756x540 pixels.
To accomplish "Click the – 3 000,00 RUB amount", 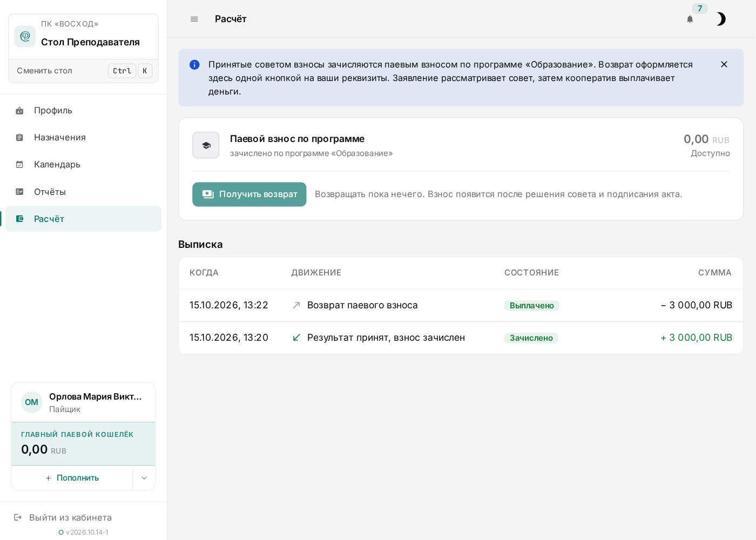I will pyautogui.click(x=697, y=306).
